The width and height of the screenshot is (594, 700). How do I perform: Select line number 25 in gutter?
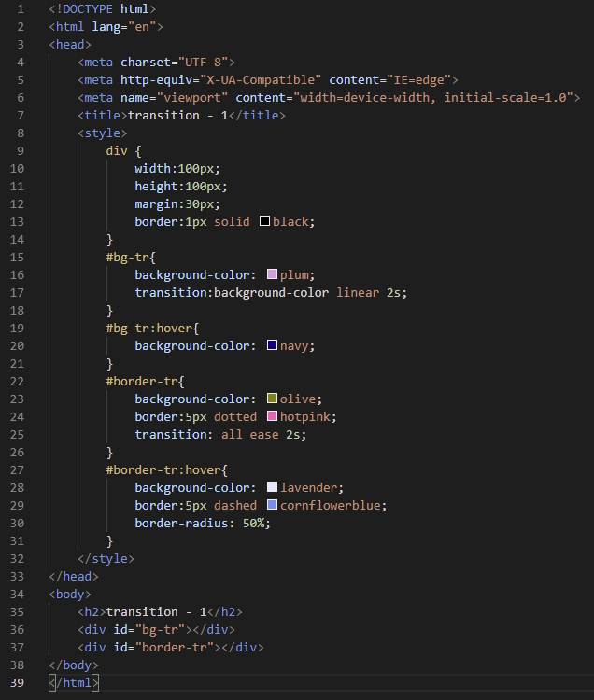(17, 435)
